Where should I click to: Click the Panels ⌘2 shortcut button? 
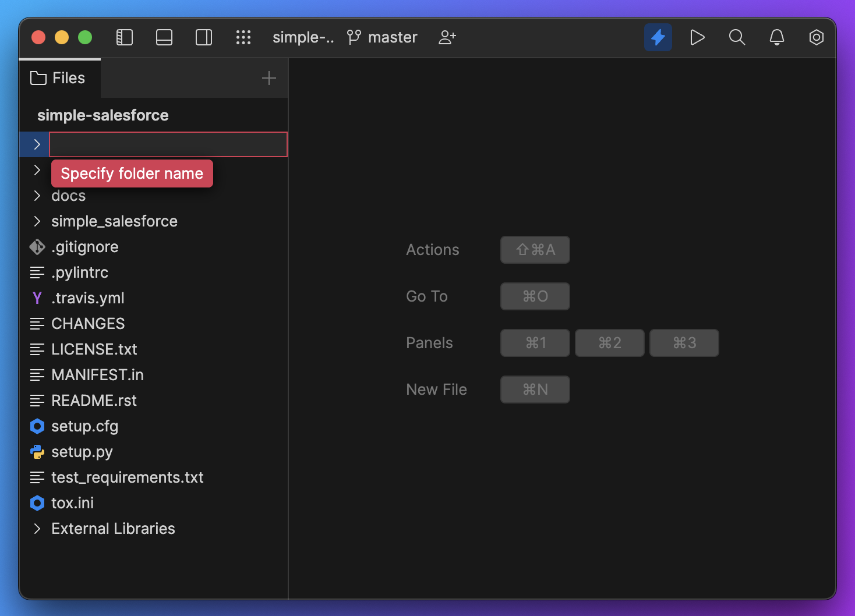click(610, 343)
